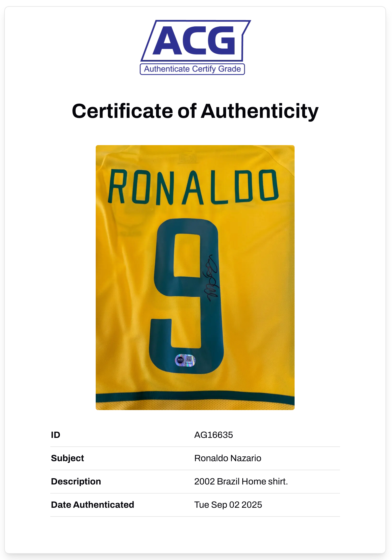Click the faint crest near jersey collar
The height and width of the screenshot is (560, 392).
coord(187,158)
